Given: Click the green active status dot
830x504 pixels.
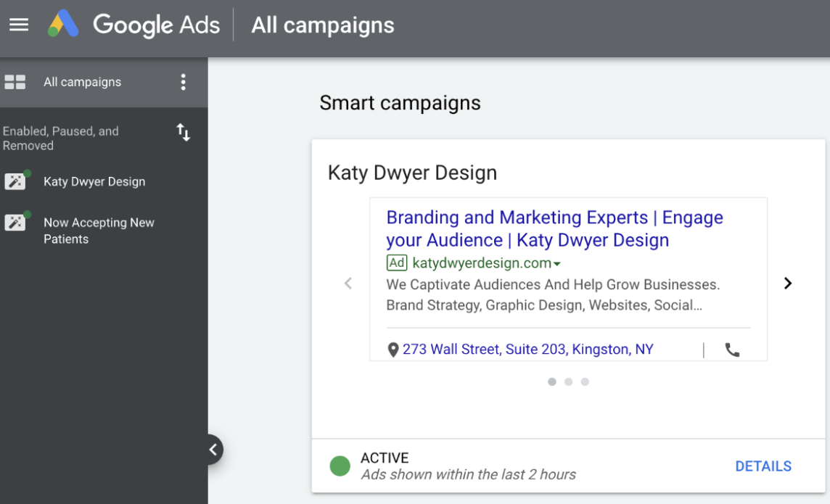Looking at the screenshot, I should 340,466.
